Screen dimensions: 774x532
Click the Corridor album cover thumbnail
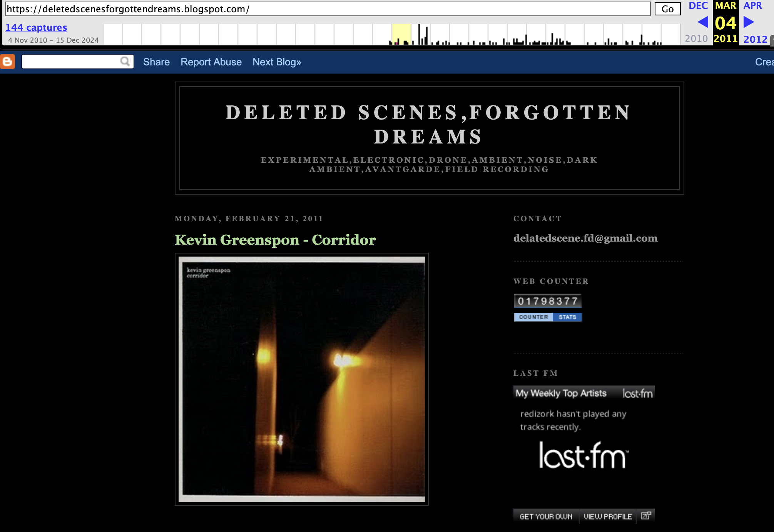301,379
